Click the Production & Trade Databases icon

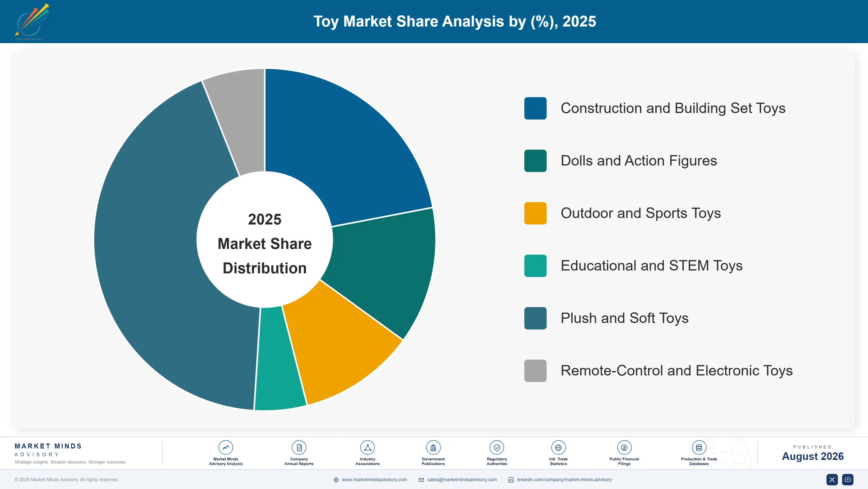point(699,447)
